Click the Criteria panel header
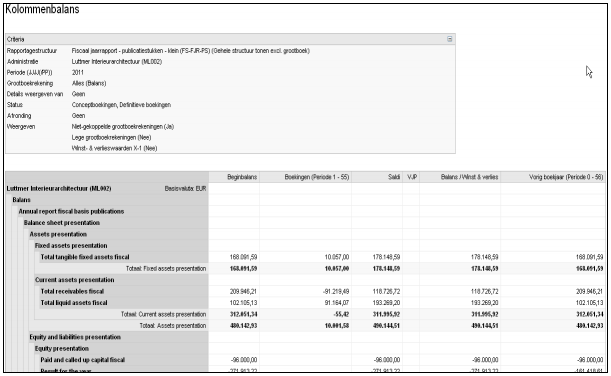Viewport: 611px width, 376px height. click(x=230, y=39)
